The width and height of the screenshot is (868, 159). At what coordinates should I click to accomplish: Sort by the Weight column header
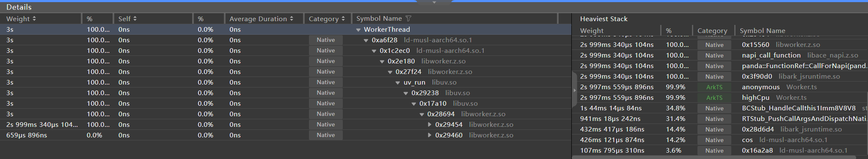point(21,19)
